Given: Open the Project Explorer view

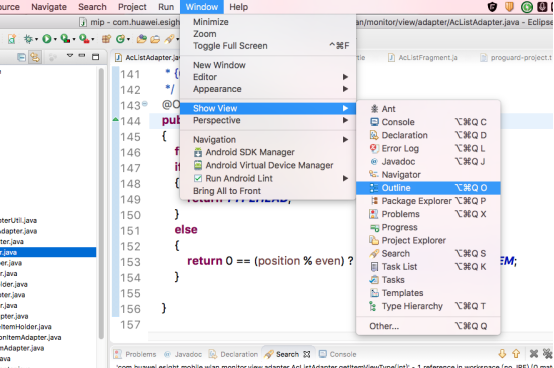Looking at the screenshot, I should [x=428, y=240].
